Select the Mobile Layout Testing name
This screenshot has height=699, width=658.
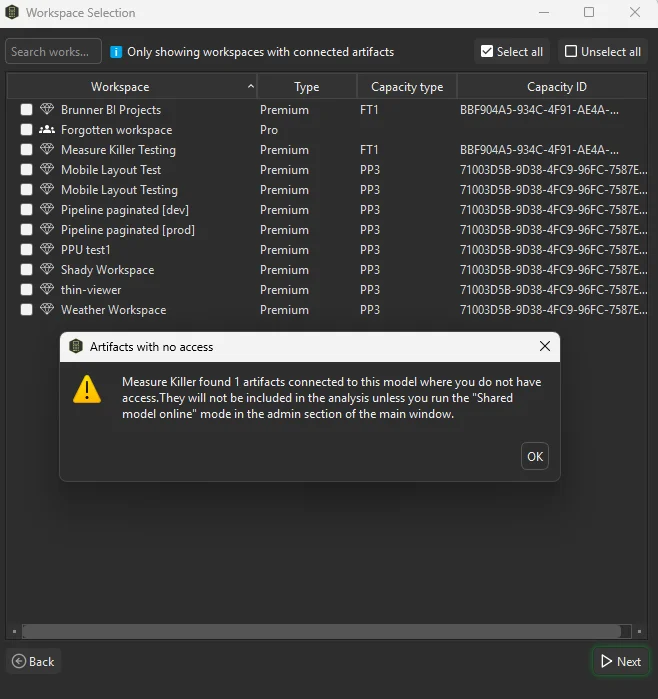pyautogui.click(x=119, y=190)
